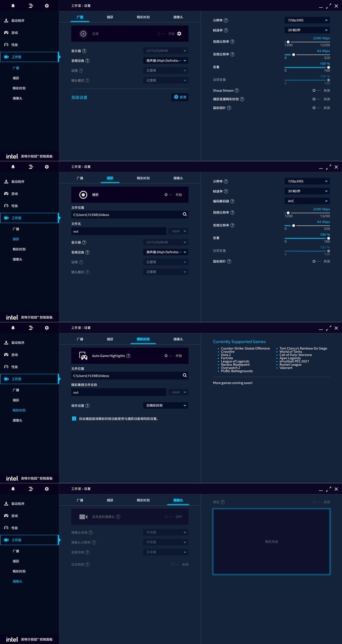
Task: Enable the 捕获直播精彩时刻 toggle
Action: [x=317, y=99]
